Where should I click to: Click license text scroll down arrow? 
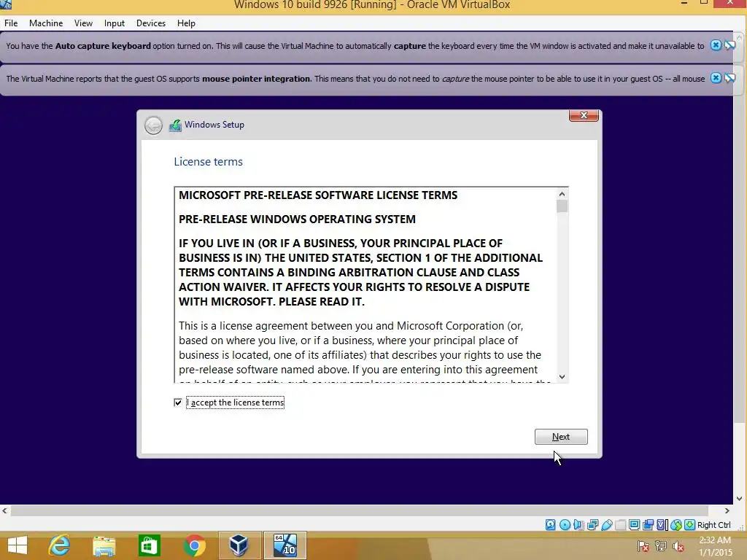click(x=562, y=377)
